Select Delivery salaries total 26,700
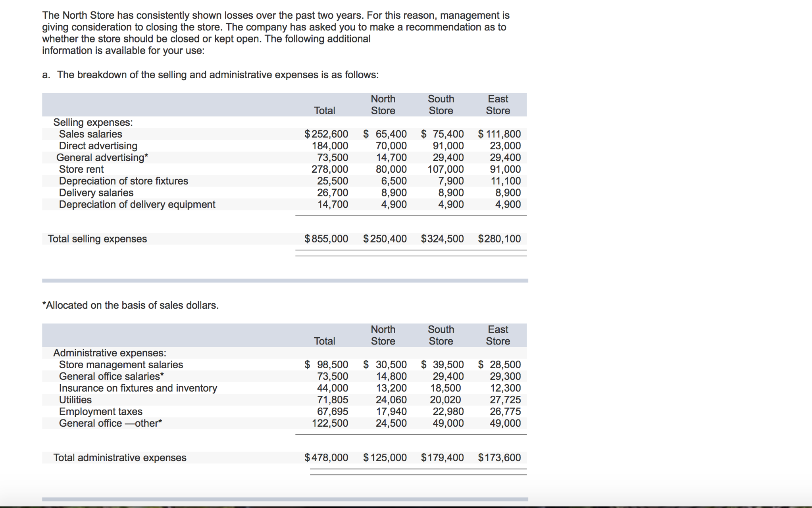812x508 pixels. pos(333,193)
